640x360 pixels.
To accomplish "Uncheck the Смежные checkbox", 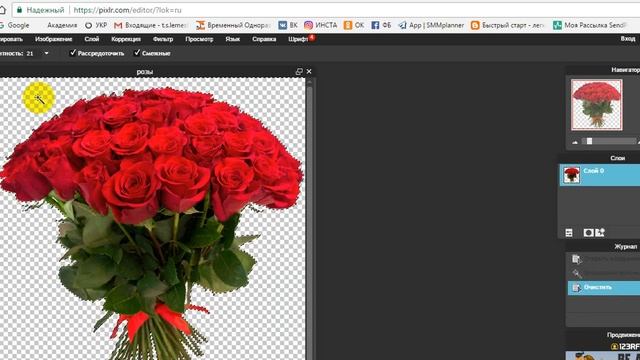I will point(137,53).
